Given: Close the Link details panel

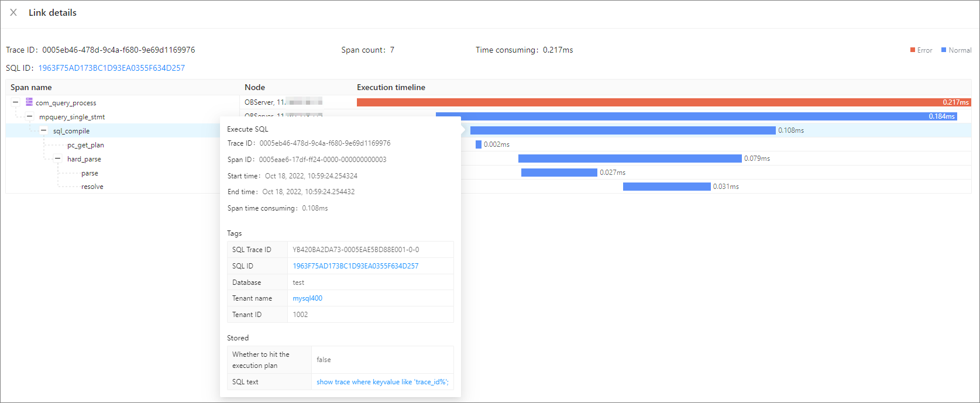Looking at the screenshot, I should click(x=13, y=12).
